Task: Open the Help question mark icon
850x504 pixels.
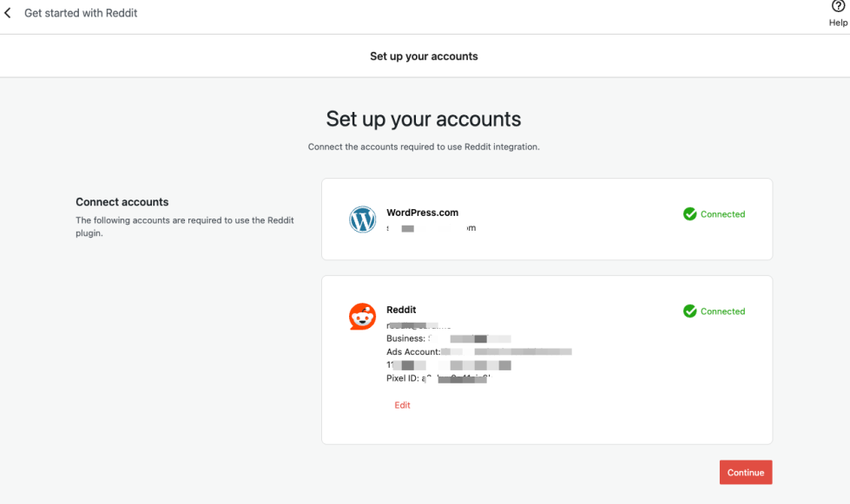Action: point(838,7)
